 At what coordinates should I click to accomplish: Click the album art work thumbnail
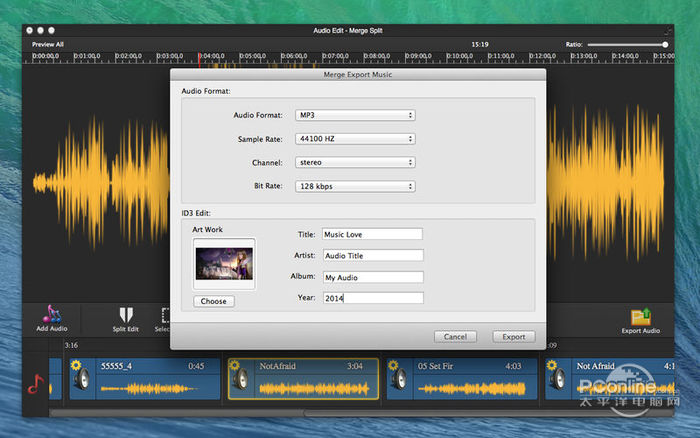[x=224, y=264]
